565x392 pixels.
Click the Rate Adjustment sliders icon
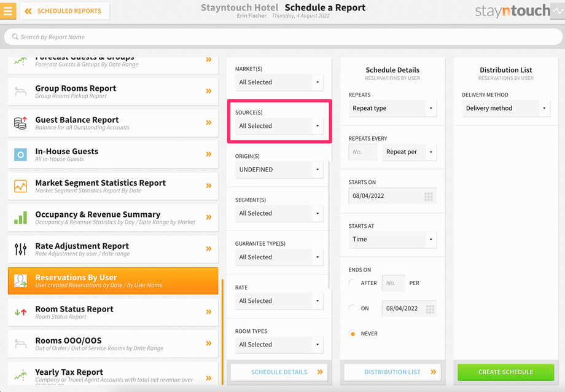[x=20, y=249]
